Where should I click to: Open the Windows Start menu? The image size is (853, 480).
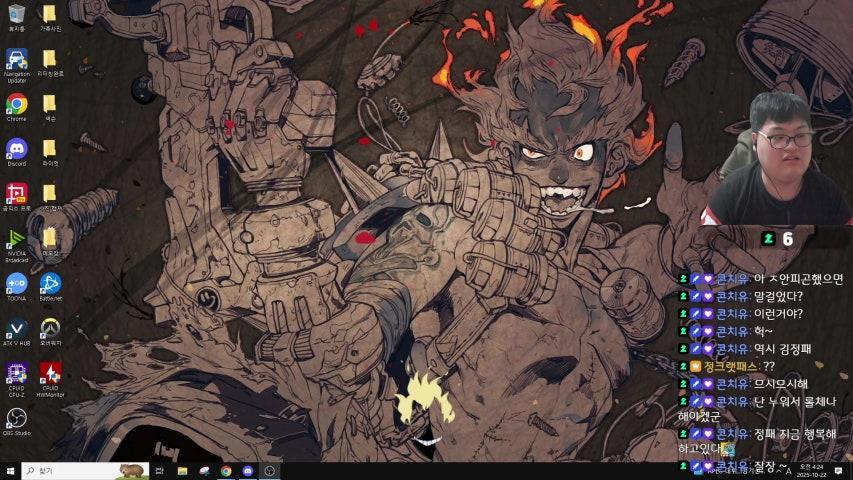point(10,471)
